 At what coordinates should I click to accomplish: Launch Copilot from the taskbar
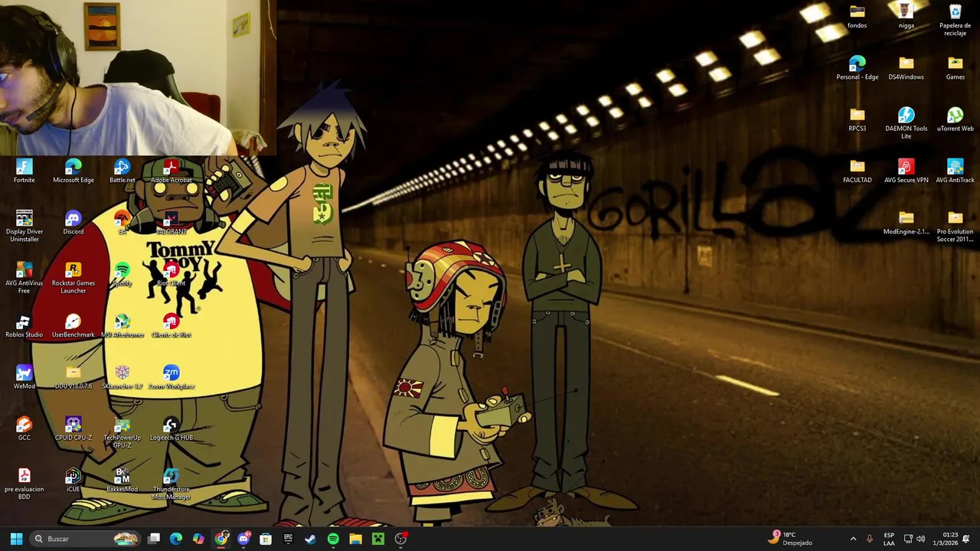coord(198,539)
